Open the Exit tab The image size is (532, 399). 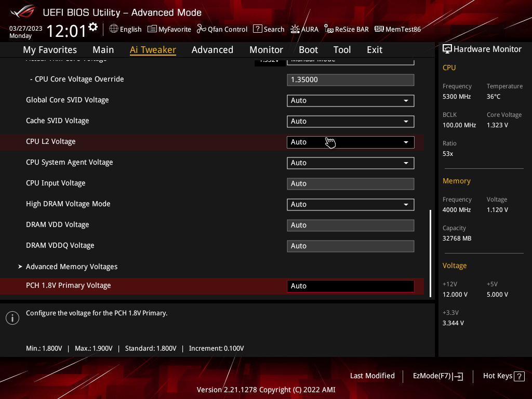coord(375,50)
